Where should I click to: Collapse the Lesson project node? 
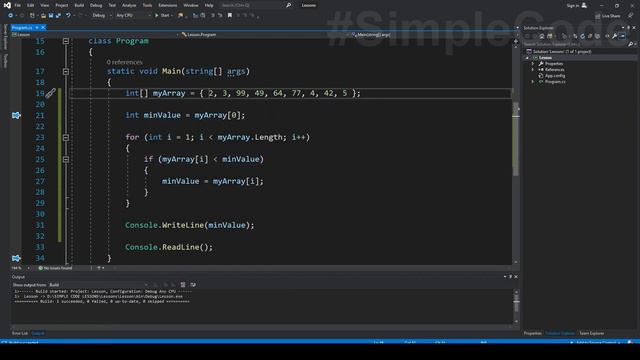click(x=527, y=58)
